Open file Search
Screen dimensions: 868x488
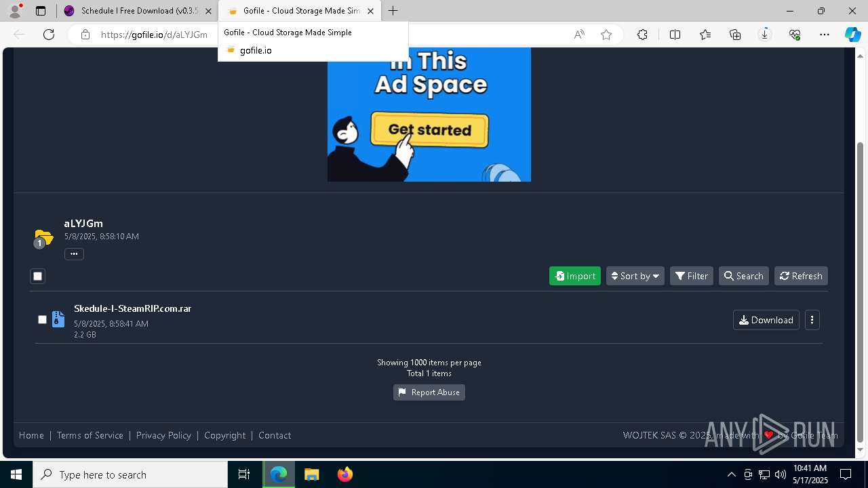coord(744,276)
